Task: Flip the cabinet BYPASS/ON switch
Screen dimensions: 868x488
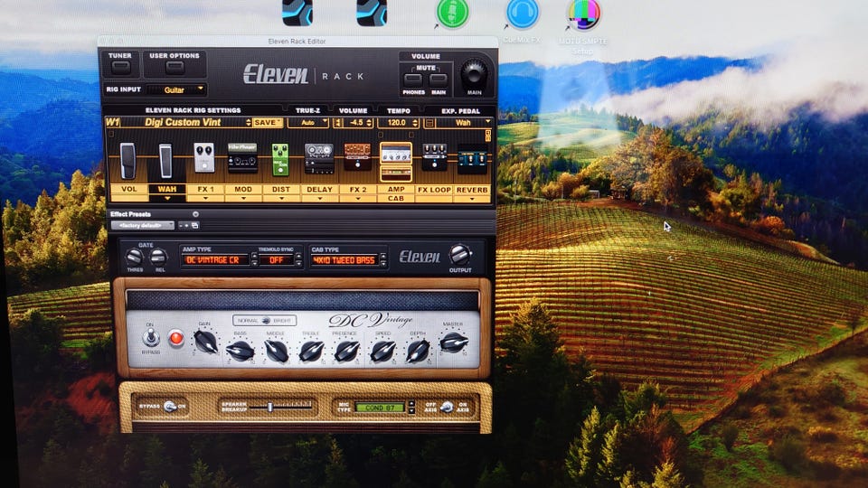Action: tap(170, 407)
